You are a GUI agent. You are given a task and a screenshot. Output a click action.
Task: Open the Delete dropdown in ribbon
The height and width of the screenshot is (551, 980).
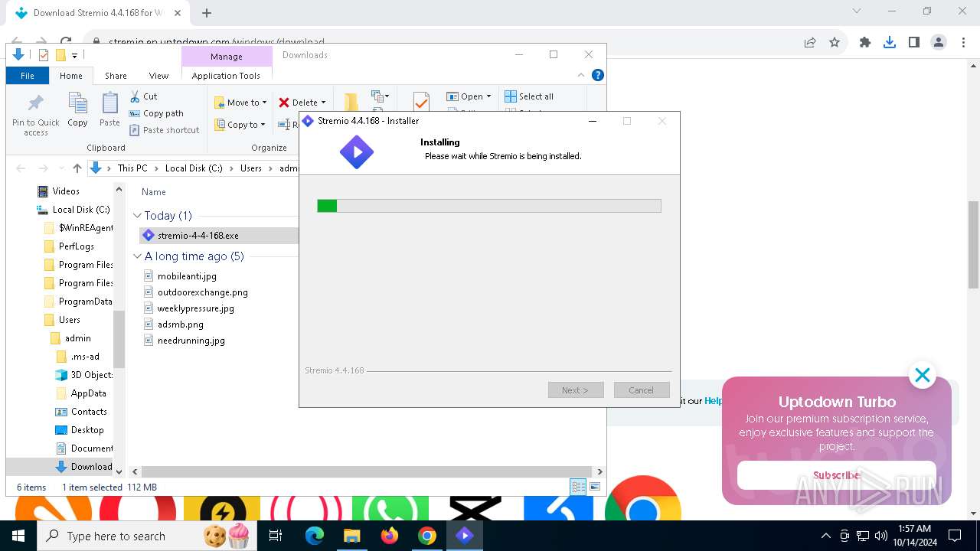(302, 103)
